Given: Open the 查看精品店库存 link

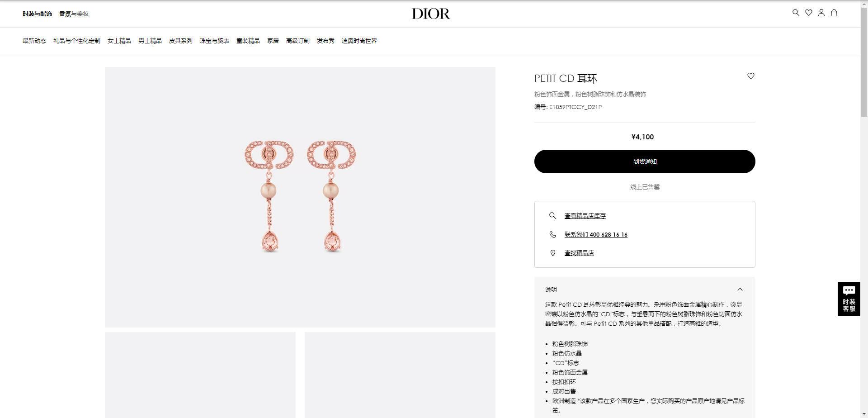Looking at the screenshot, I should point(585,216).
